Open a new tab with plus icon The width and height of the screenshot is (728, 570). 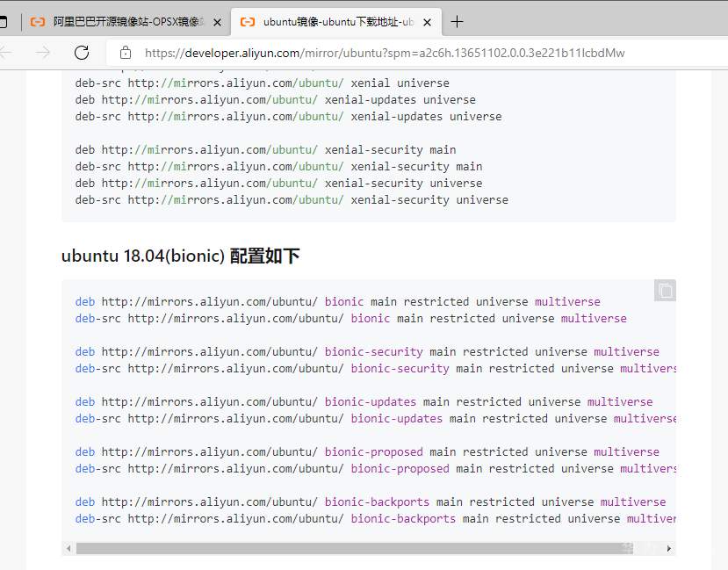(457, 22)
